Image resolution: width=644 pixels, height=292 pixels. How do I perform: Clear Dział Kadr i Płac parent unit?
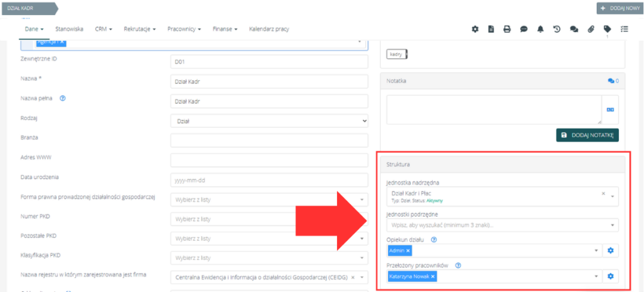point(603,193)
